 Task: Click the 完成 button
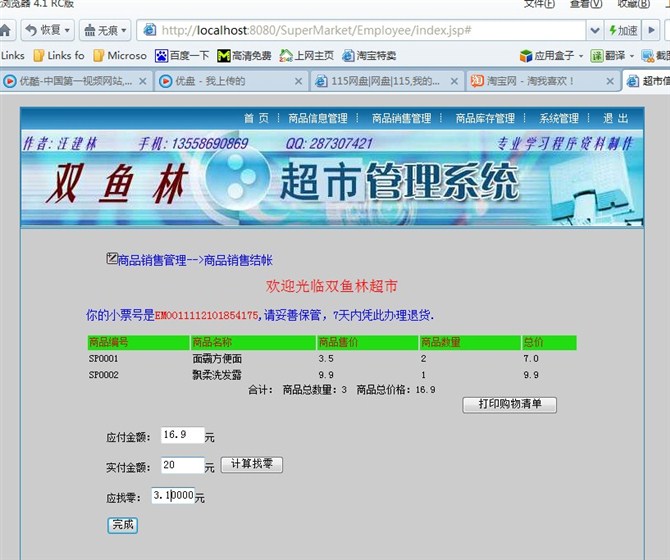(x=122, y=524)
